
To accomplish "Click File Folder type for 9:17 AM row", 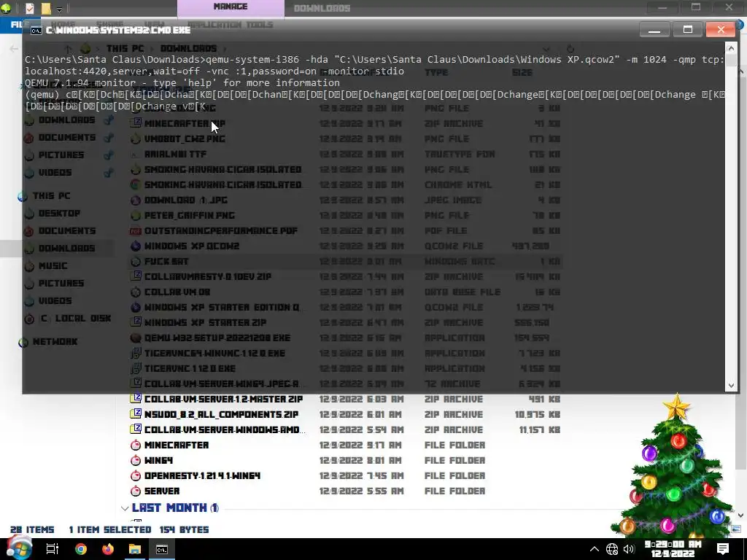I will click(x=454, y=445).
